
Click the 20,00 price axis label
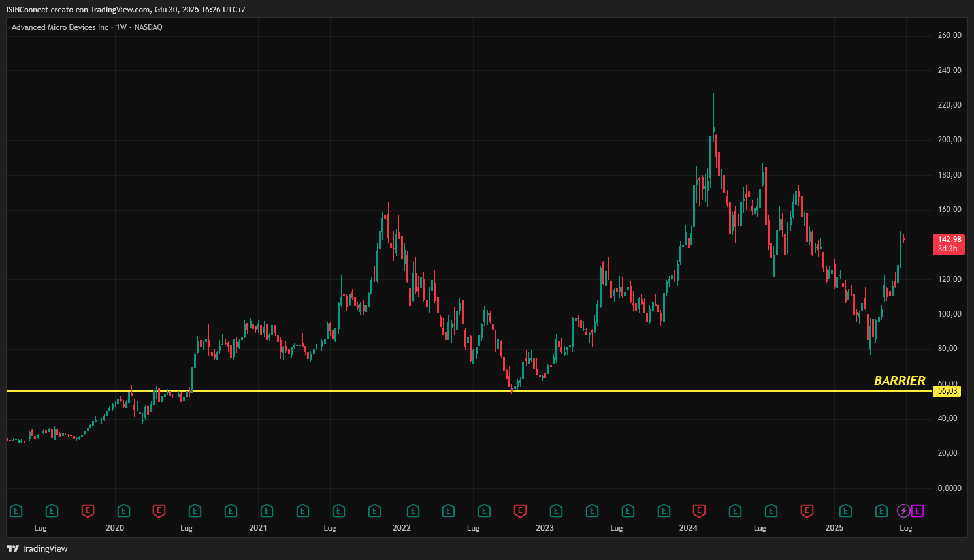(x=949, y=453)
